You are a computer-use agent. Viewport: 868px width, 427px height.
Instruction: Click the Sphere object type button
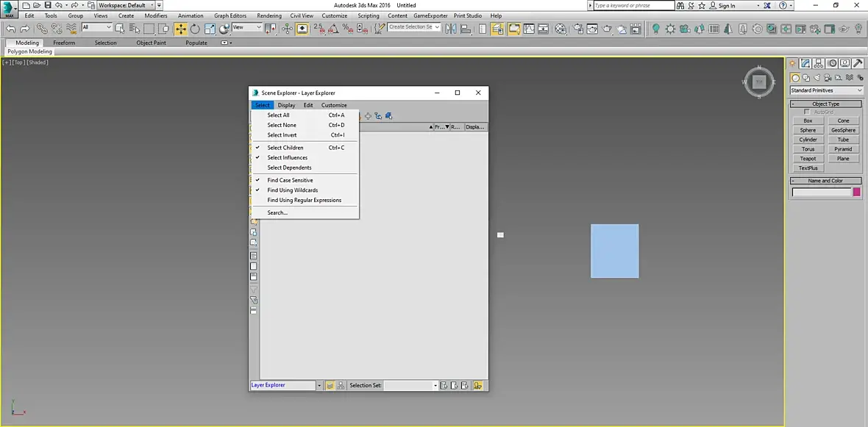pos(808,130)
